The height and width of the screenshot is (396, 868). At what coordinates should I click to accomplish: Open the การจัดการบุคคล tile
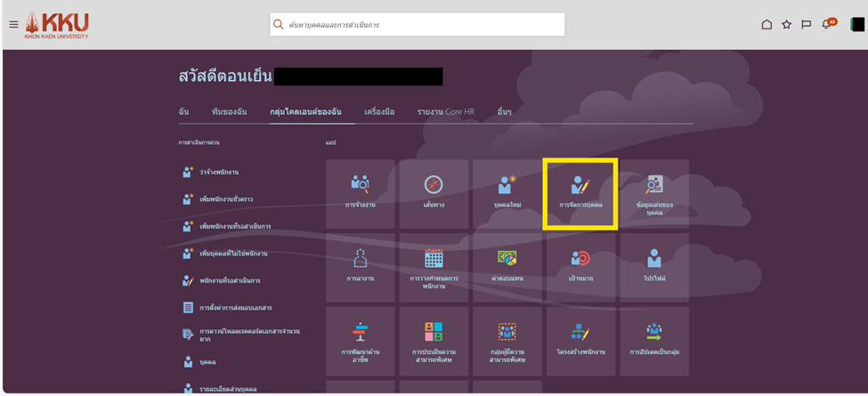click(580, 193)
